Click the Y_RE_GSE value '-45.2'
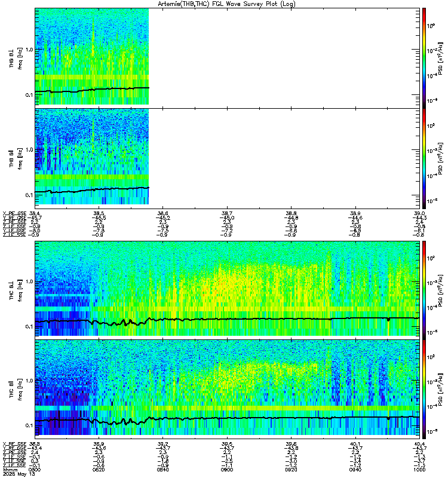Viewport: 448px width, 478px height. click(162, 217)
